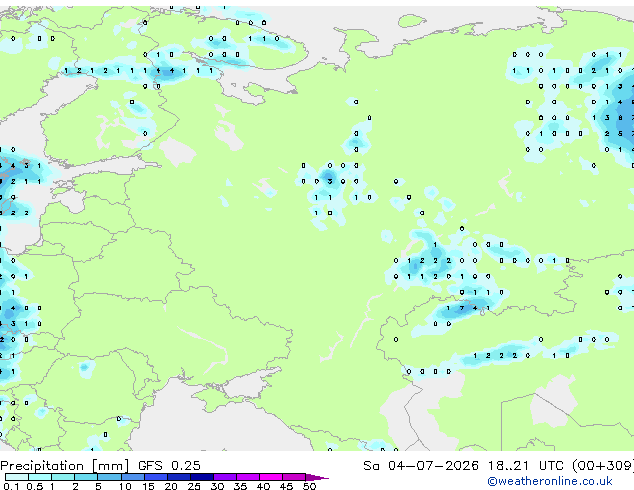Select the 40 to 45 mm magenta swatch
Screen dimensions: 634x490
tap(271, 477)
